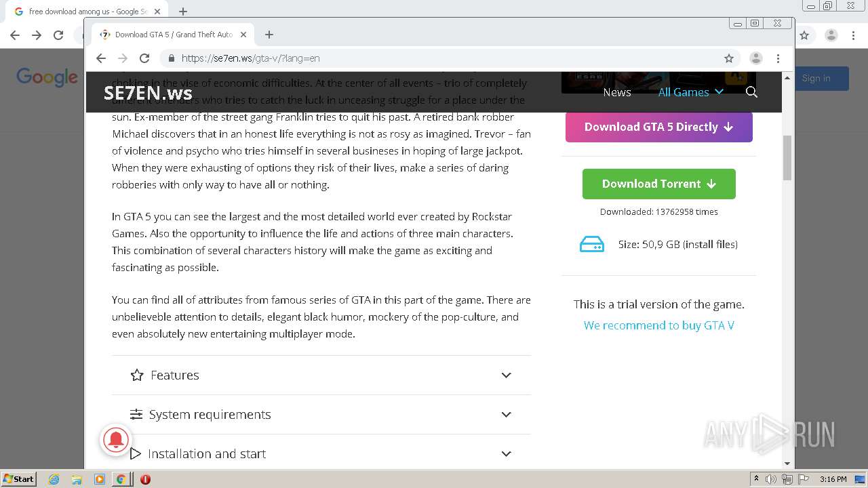868x488 pixels.
Task: Bookmark this page with the star icon
Action: click(x=729, y=58)
